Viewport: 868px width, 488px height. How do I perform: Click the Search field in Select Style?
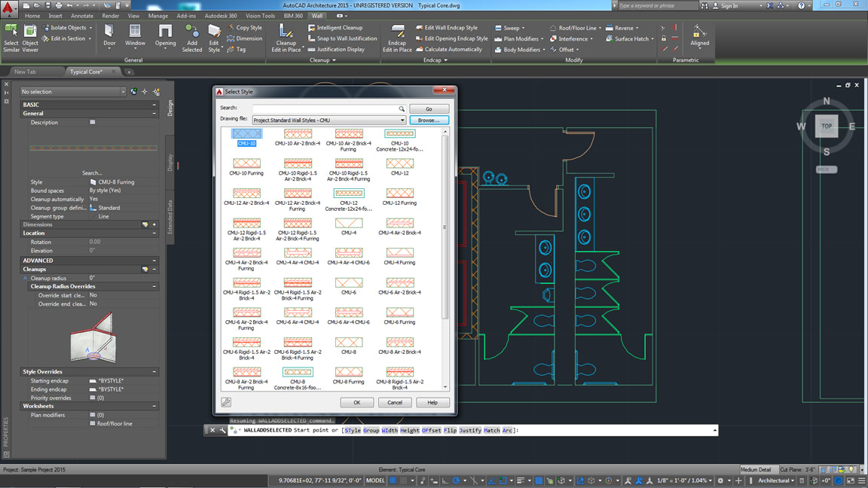pos(329,109)
